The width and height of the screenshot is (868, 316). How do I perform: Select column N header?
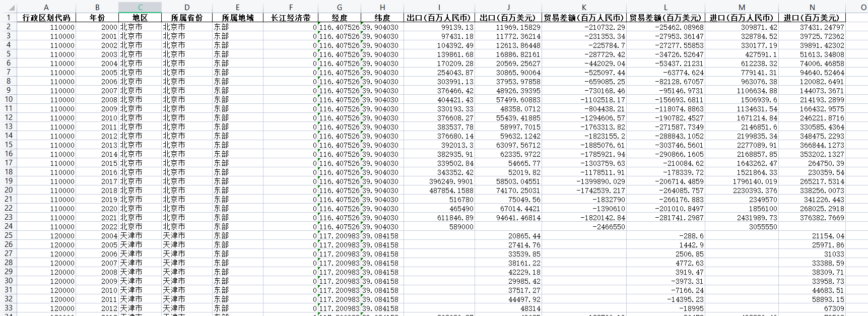[x=812, y=7]
